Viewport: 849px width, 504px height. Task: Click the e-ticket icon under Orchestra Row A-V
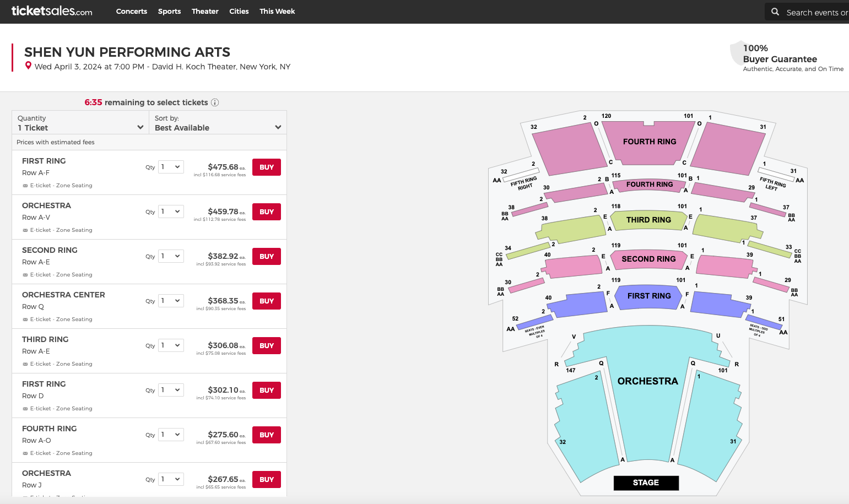click(x=25, y=230)
